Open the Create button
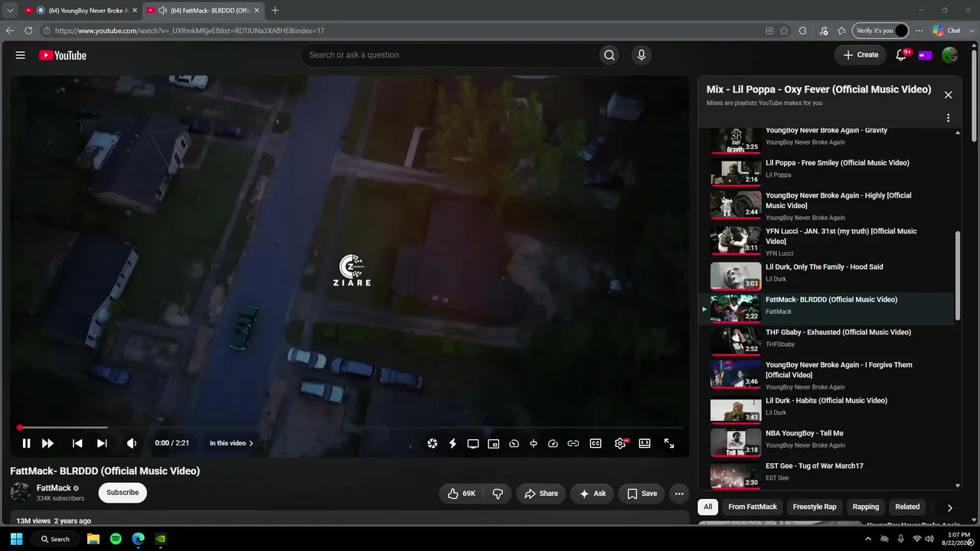Image resolution: width=980 pixels, height=551 pixels. 861,55
